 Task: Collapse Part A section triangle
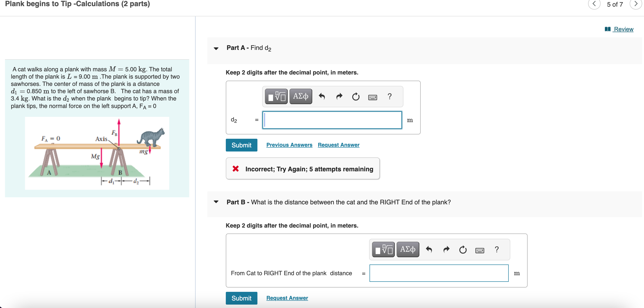point(216,48)
